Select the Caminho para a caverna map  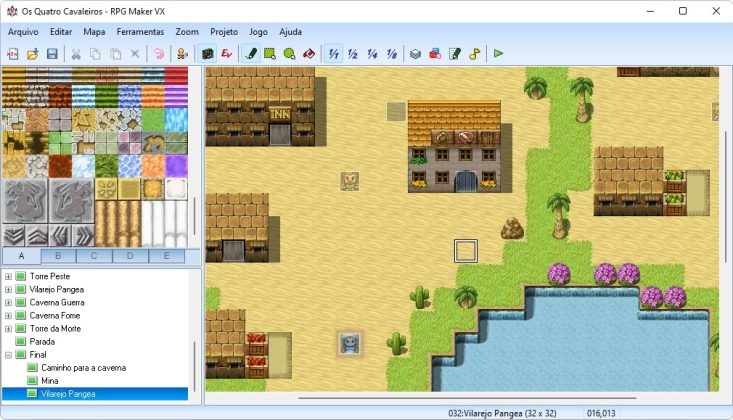click(x=83, y=368)
